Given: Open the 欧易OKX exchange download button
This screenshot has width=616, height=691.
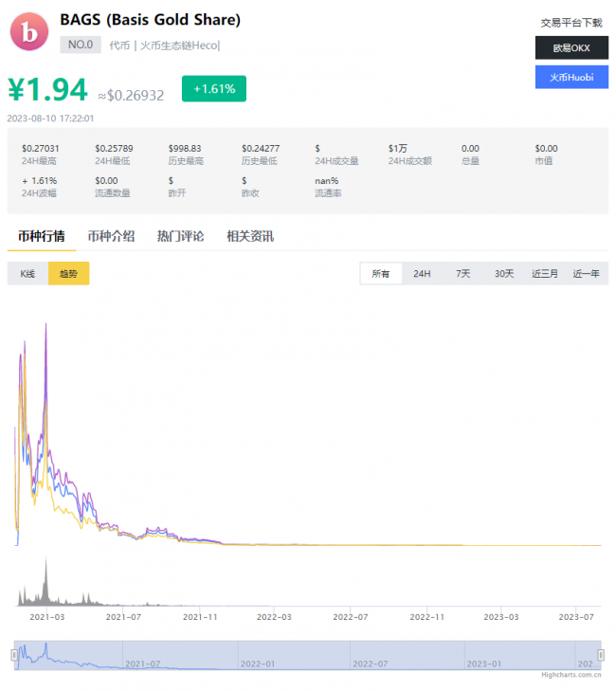Looking at the screenshot, I should (x=571, y=48).
